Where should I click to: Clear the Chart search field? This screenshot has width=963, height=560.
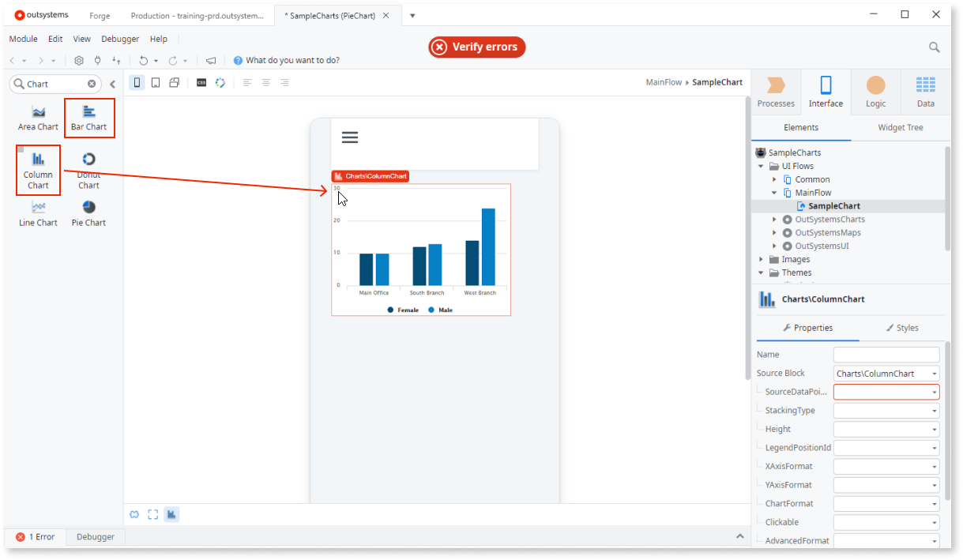click(x=92, y=83)
